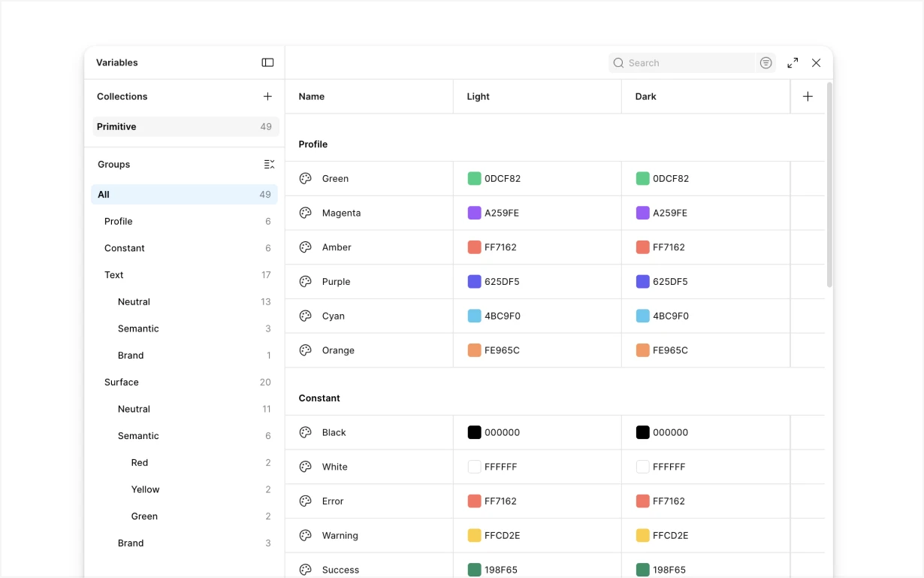Add a new mode column plus
Image resolution: width=924 pixels, height=578 pixels.
[x=808, y=96]
